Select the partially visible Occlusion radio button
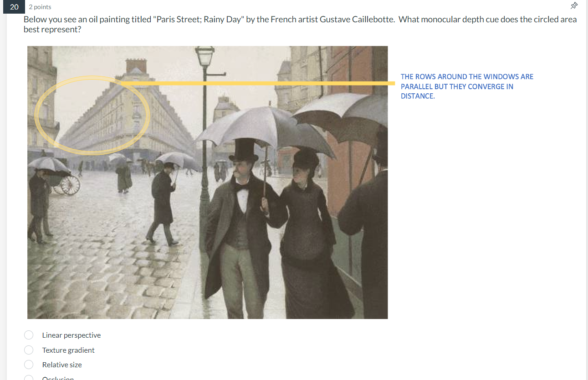 (x=29, y=378)
